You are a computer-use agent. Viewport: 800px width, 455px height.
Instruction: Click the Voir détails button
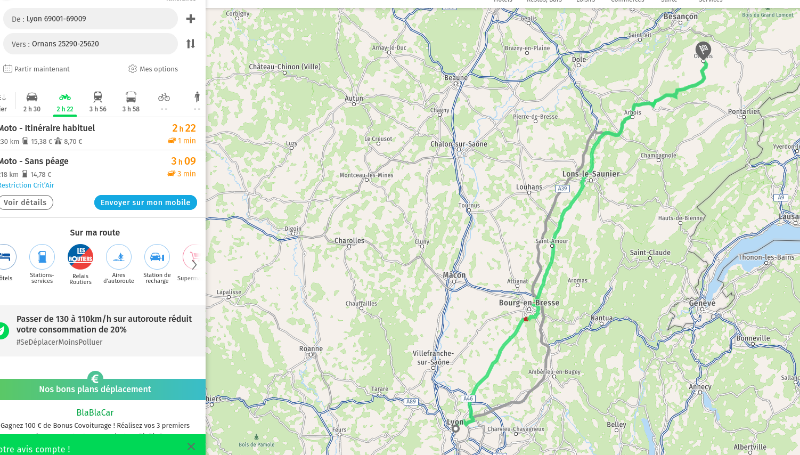(26, 203)
